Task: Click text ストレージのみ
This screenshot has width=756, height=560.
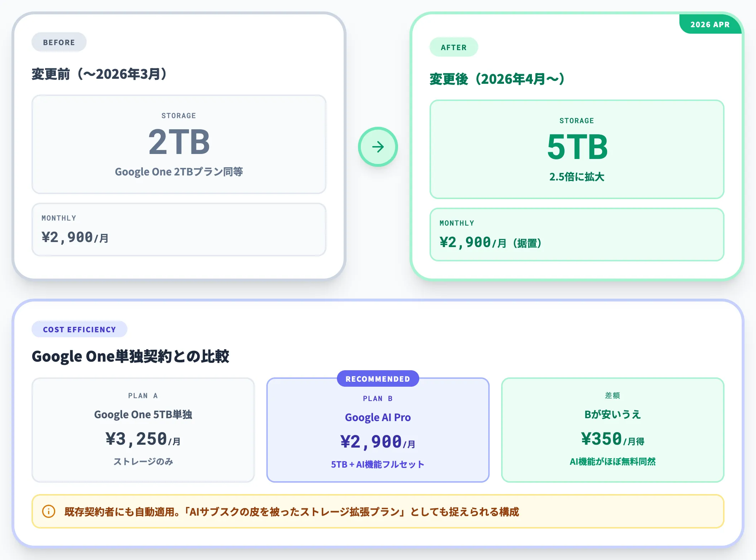Action: click(143, 462)
